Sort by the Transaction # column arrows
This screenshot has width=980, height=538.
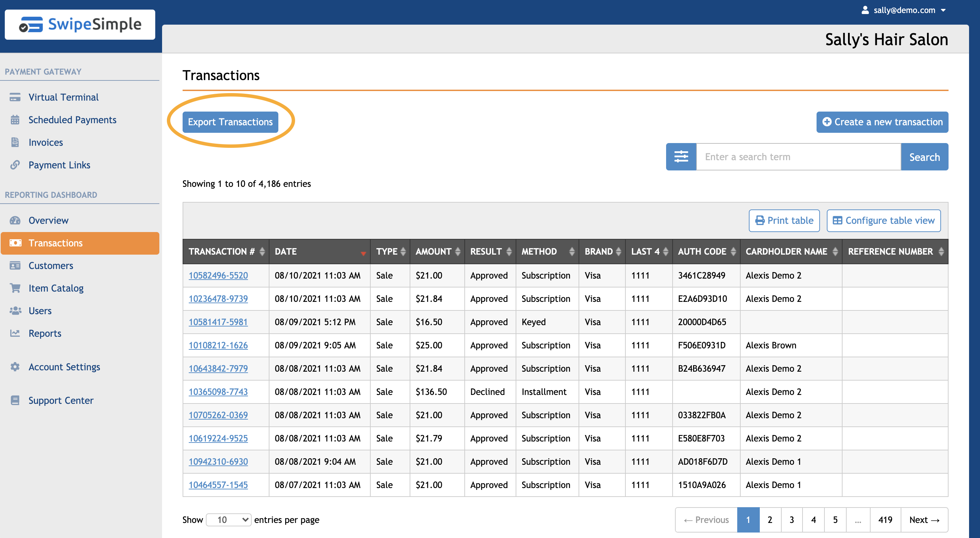click(262, 252)
